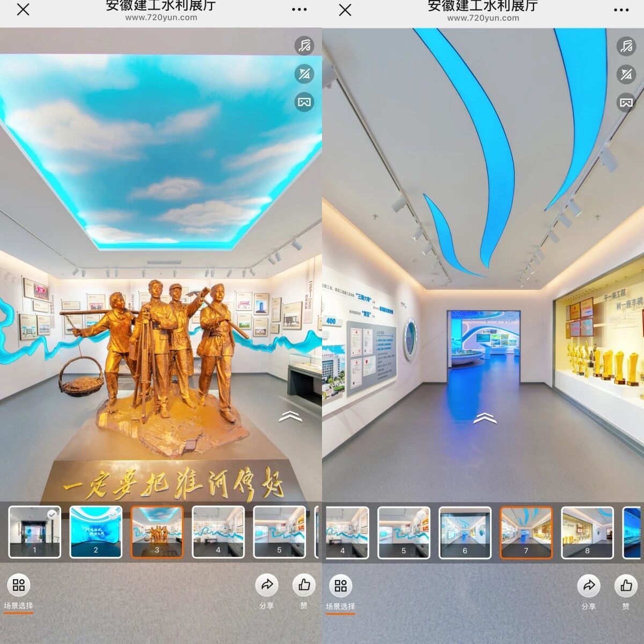Share the trophy hall scene on right
644x644 pixels.
pyautogui.click(x=589, y=586)
